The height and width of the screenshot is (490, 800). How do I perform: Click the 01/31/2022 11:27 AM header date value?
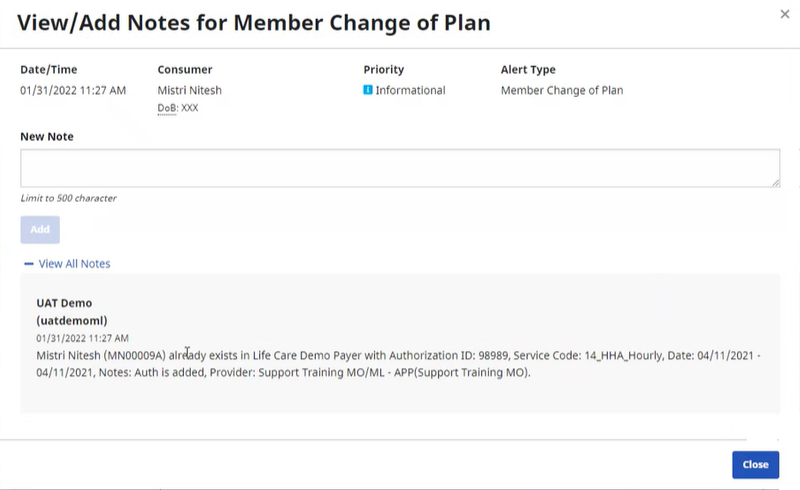[x=73, y=90]
